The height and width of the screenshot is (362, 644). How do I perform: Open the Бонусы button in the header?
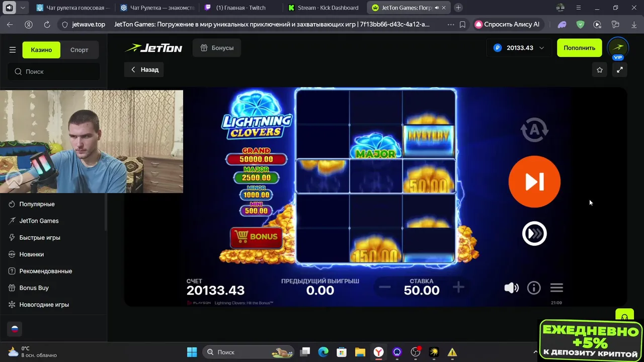pos(217,48)
